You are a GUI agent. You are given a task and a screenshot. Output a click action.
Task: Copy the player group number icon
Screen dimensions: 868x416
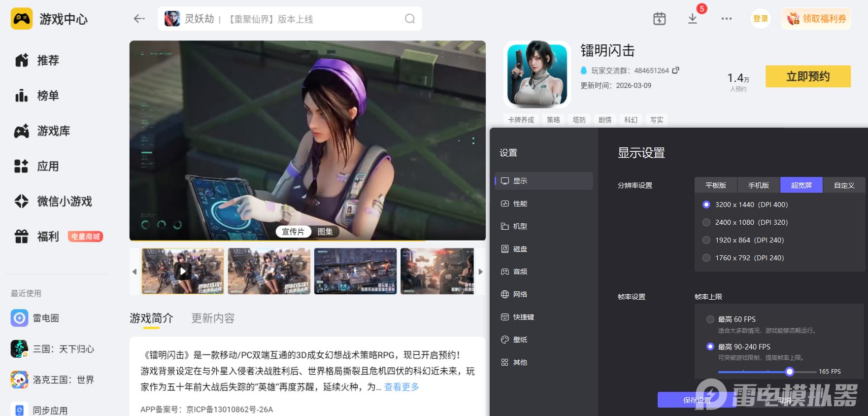[675, 70]
